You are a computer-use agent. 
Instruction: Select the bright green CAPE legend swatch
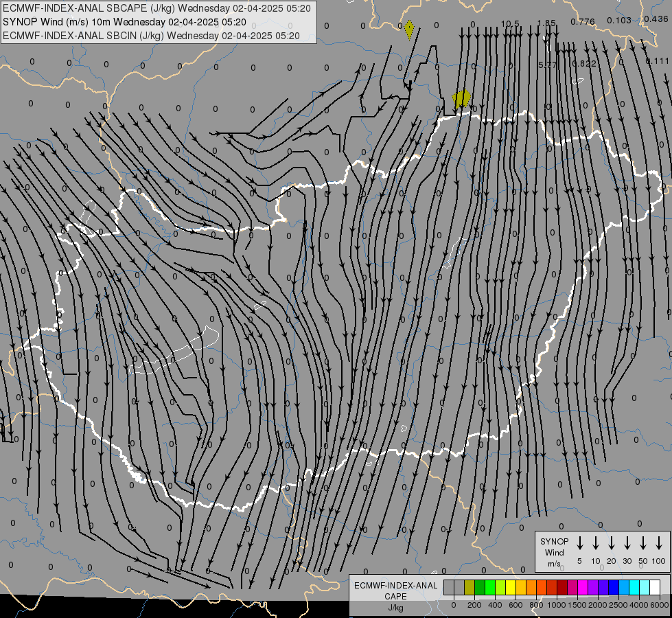point(490,587)
